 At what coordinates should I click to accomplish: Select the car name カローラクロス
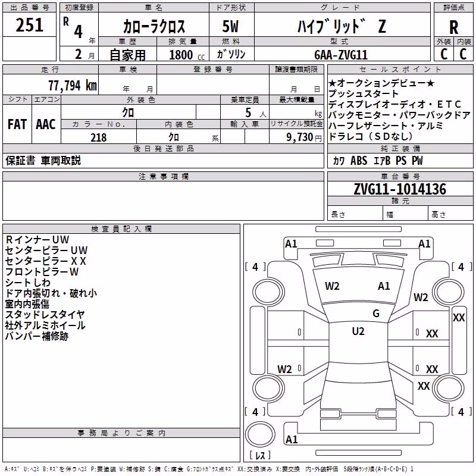[x=154, y=27]
